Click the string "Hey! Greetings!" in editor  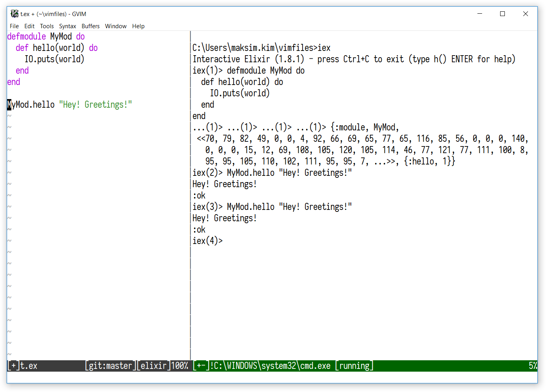click(x=96, y=105)
